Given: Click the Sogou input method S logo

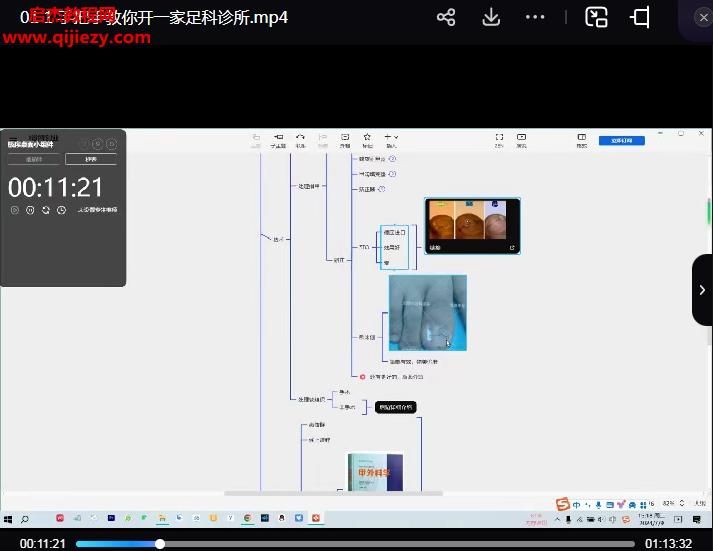Looking at the screenshot, I should 562,504.
